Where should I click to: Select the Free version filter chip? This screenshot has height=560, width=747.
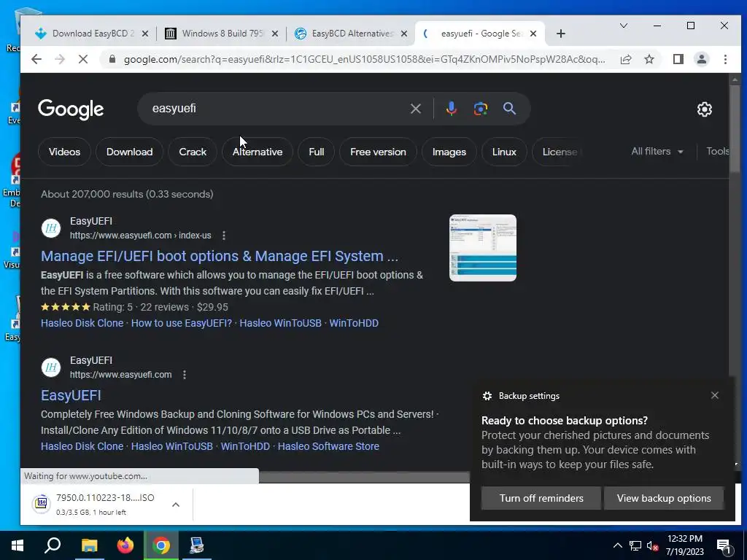(x=379, y=152)
